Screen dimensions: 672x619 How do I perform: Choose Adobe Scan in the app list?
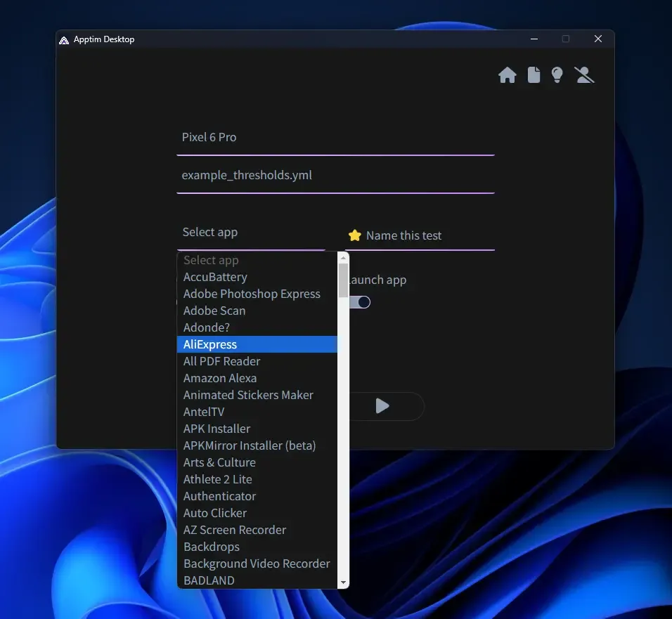(257, 311)
